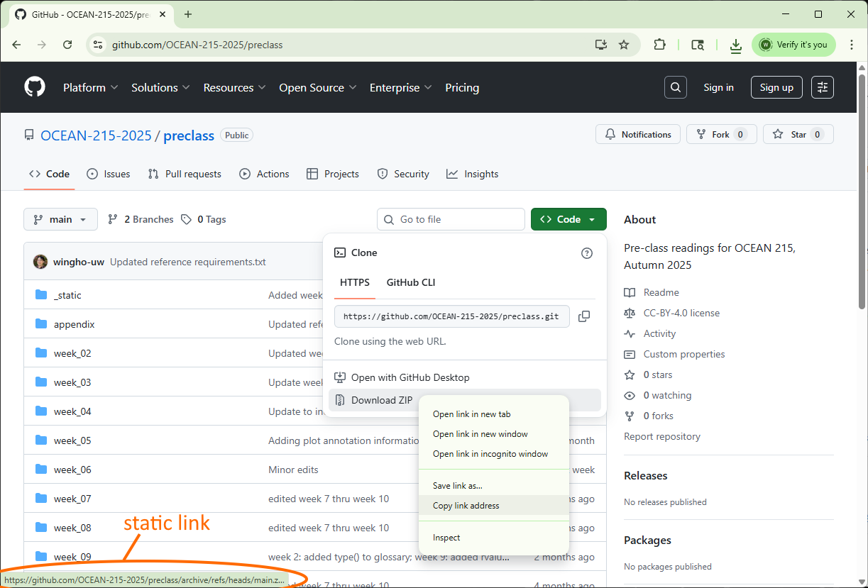Image resolution: width=868 pixels, height=588 pixels.
Task: Open the command palette icon beside Sign up
Action: point(822,87)
